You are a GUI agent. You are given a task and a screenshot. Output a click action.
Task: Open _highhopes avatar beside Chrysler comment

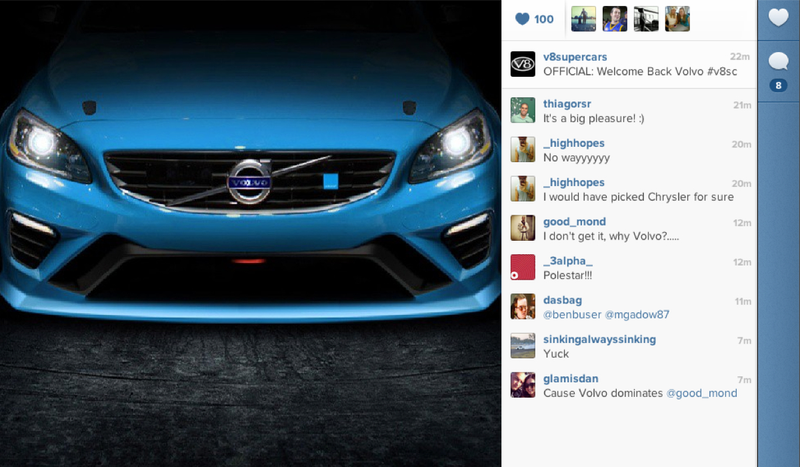[x=523, y=189]
